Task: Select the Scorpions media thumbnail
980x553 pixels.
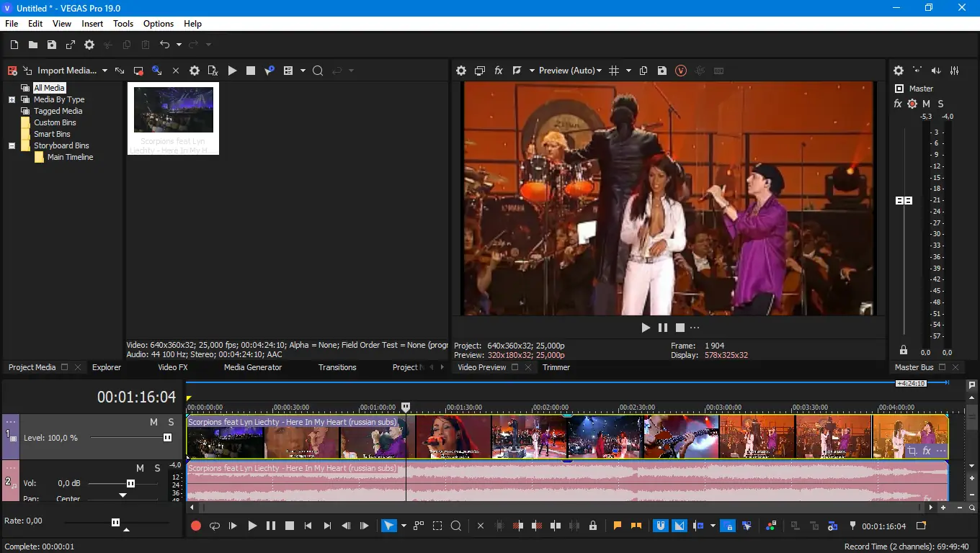Action: tap(173, 118)
